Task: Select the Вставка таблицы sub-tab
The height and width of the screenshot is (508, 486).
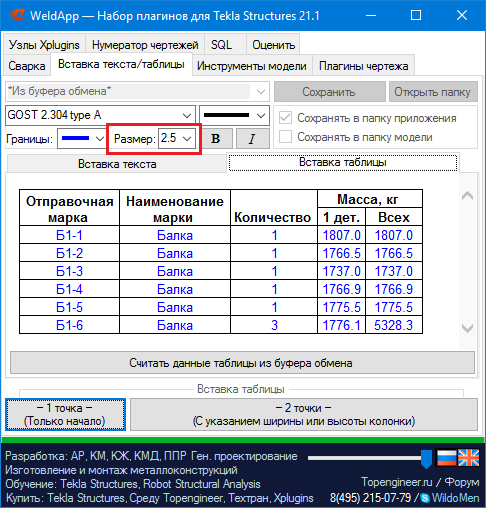Action: point(343,162)
